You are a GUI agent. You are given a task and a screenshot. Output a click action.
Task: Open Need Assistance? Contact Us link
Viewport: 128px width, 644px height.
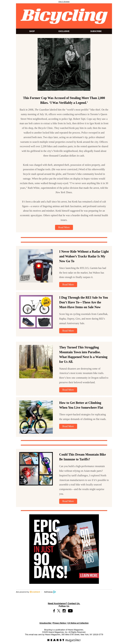(x=64, y=603)
